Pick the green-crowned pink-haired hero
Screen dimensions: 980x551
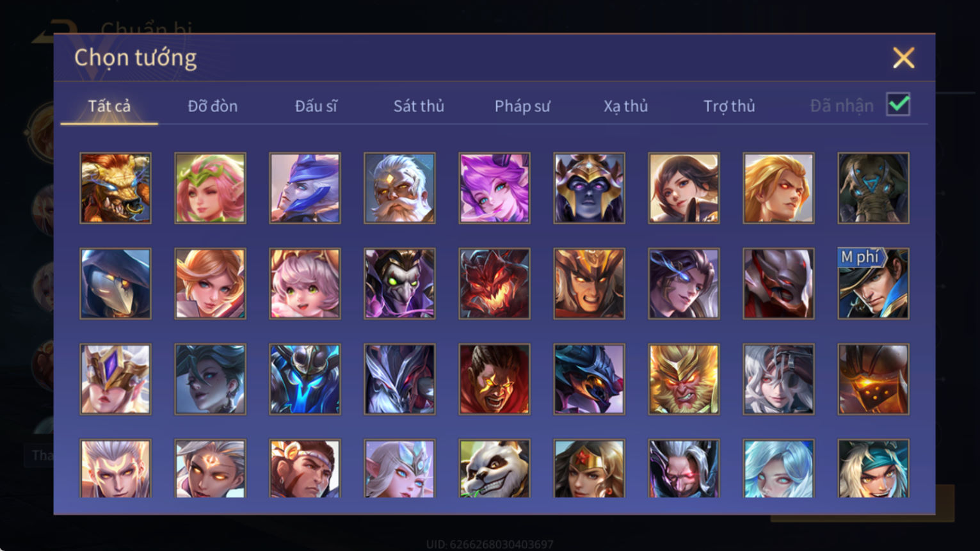(210, 188)
